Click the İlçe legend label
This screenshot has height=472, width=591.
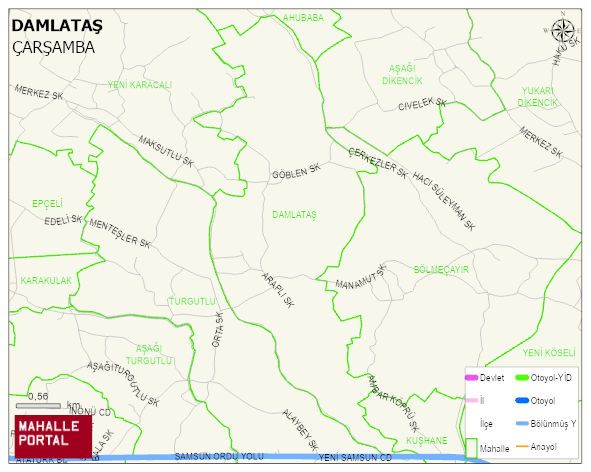tap(486, 424)
